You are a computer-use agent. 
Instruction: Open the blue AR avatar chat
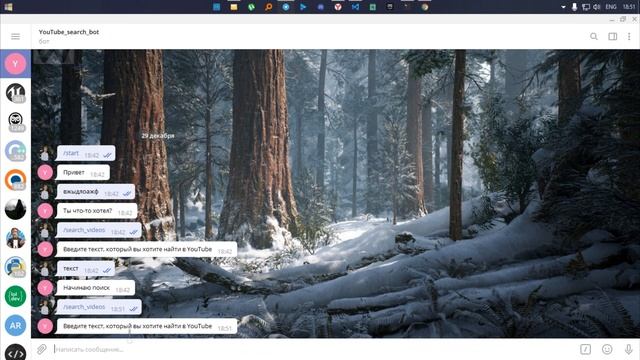(x=16, y=325)
